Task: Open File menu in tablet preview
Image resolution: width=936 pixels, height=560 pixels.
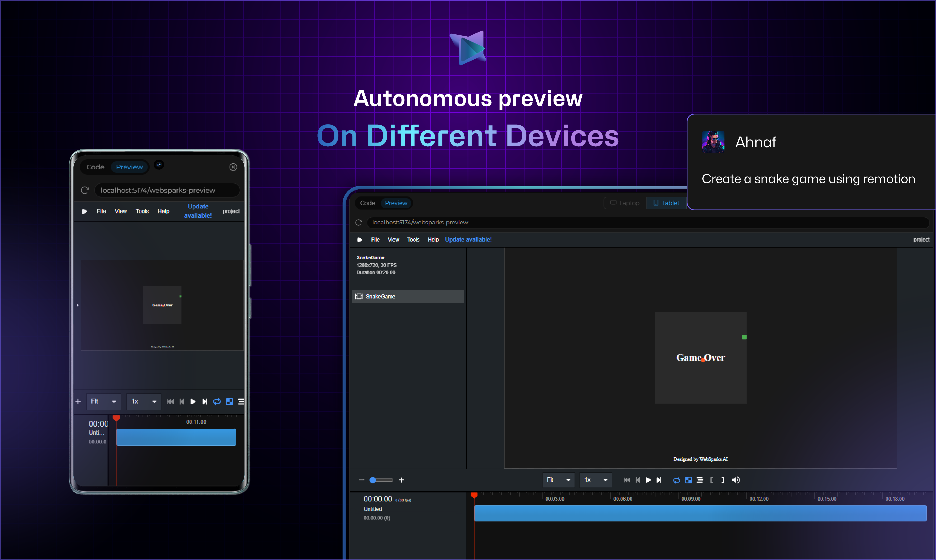Action: click(375, 240)
